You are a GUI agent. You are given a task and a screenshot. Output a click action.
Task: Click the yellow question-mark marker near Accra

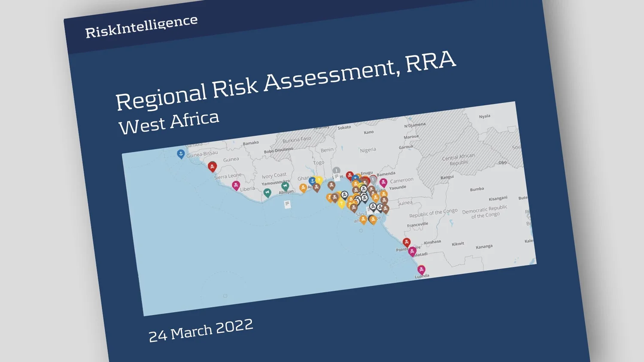[x=319, y=179]
